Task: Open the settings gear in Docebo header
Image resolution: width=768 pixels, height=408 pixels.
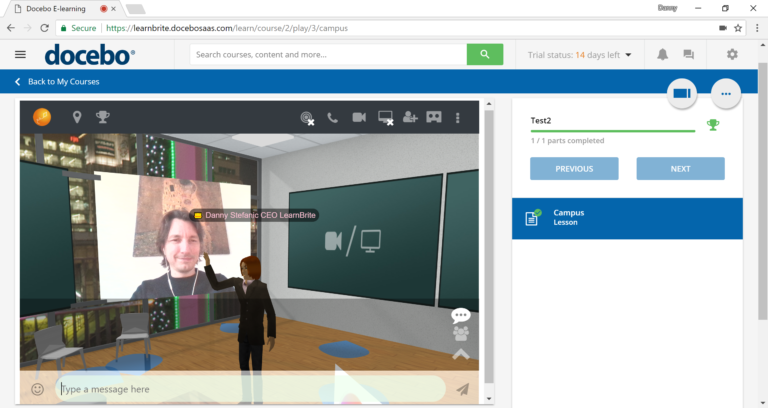Action: click(732, 55)
